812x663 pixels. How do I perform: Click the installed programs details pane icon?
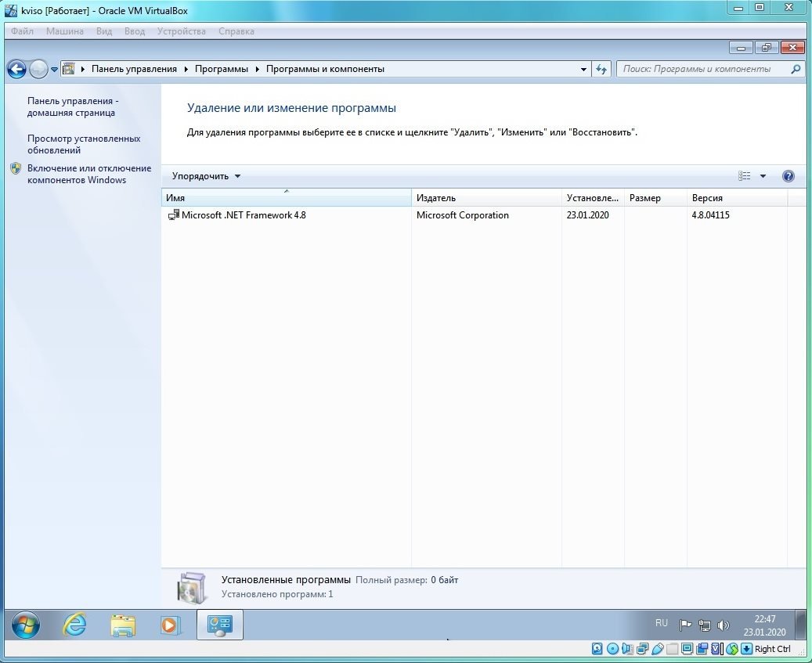click(x=192, y=587)
